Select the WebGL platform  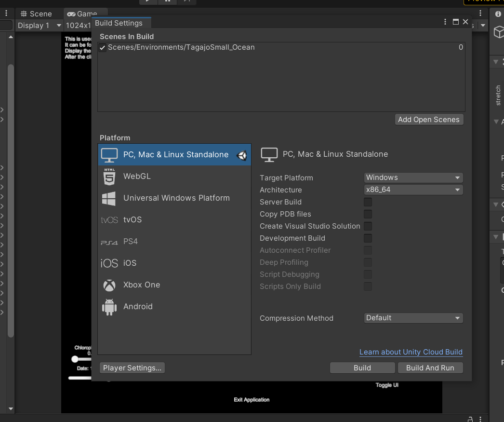click(x=174, y=176)
